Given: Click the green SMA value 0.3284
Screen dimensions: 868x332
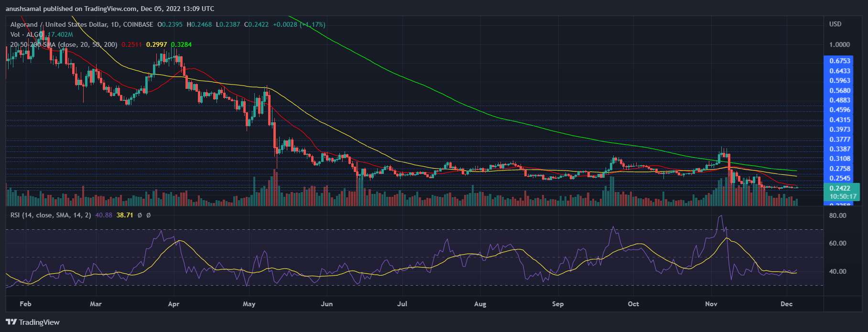Looking at the screenshot, I should [x=181, y=44].
